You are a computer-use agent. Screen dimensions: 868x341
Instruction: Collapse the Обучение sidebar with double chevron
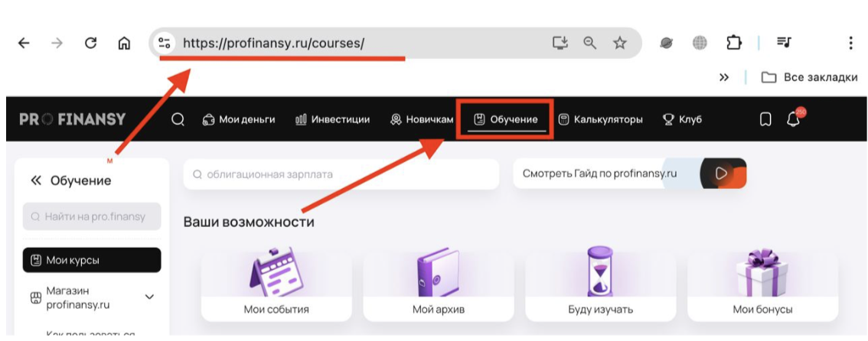click(36, 180)
